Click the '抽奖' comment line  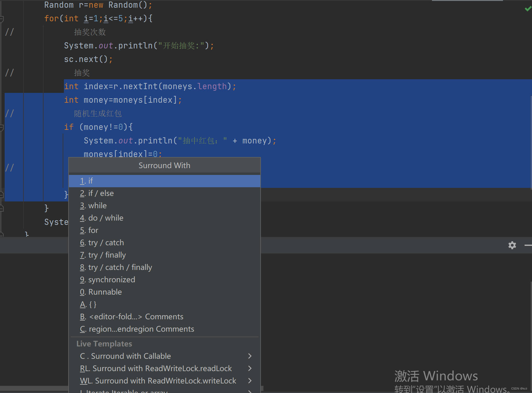[x=82, y=73]
